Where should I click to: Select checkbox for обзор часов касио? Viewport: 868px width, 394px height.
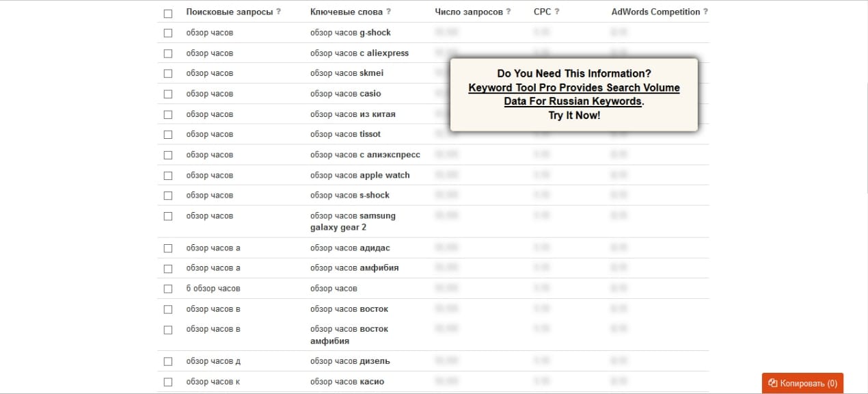tap(168, 382)
